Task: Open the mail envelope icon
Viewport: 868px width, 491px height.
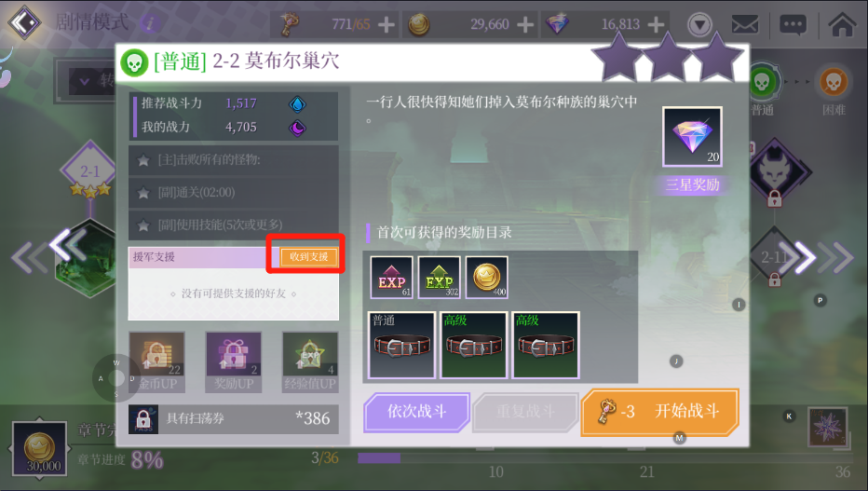Action: point(744,24)
